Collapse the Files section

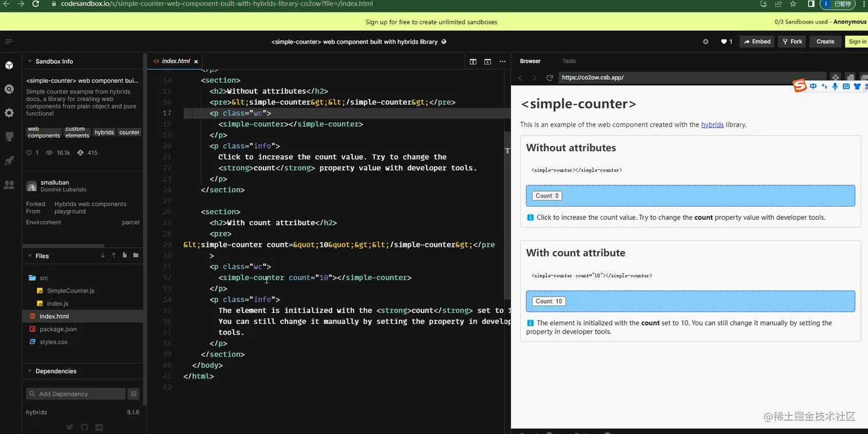(29, 255)
